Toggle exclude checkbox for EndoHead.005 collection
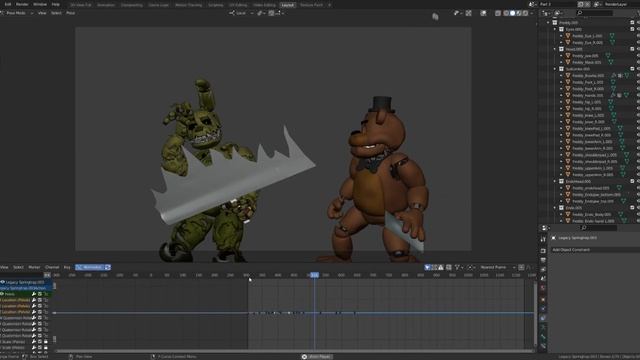This screenshot has height=360, width=640. click(632, 181)
